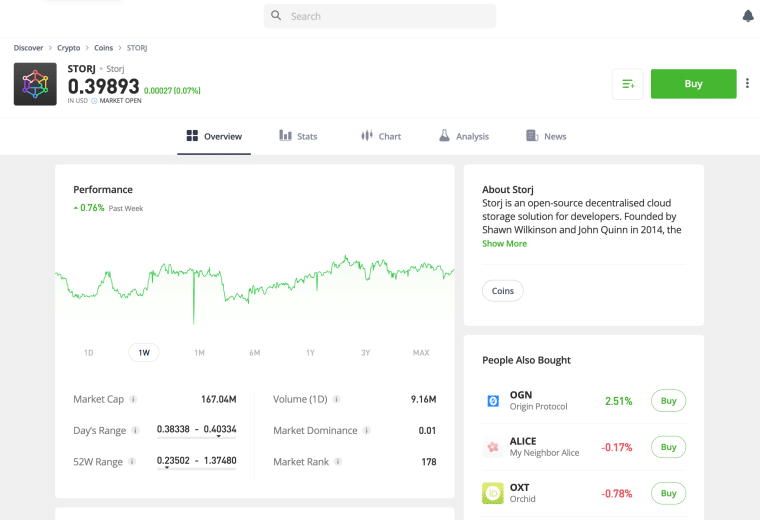Click the Coins tag chip
The width and height of the screenshot is (760, 520).
503,291
